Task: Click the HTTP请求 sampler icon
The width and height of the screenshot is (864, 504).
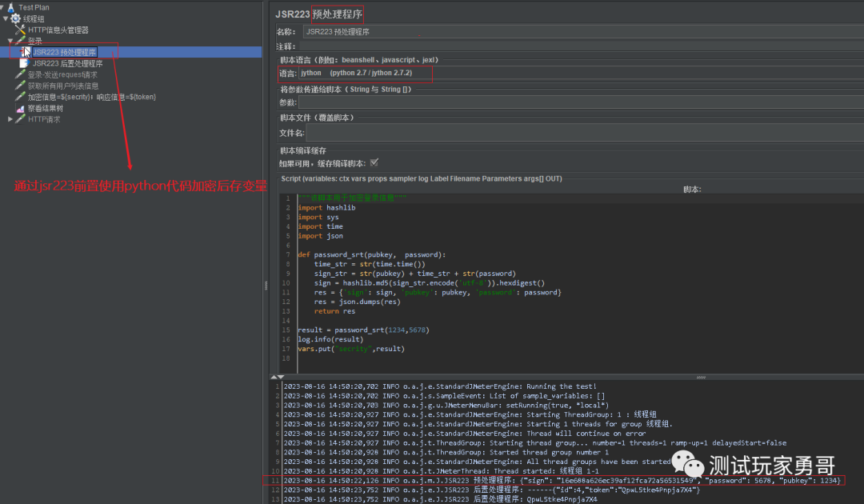Action: 20,119
